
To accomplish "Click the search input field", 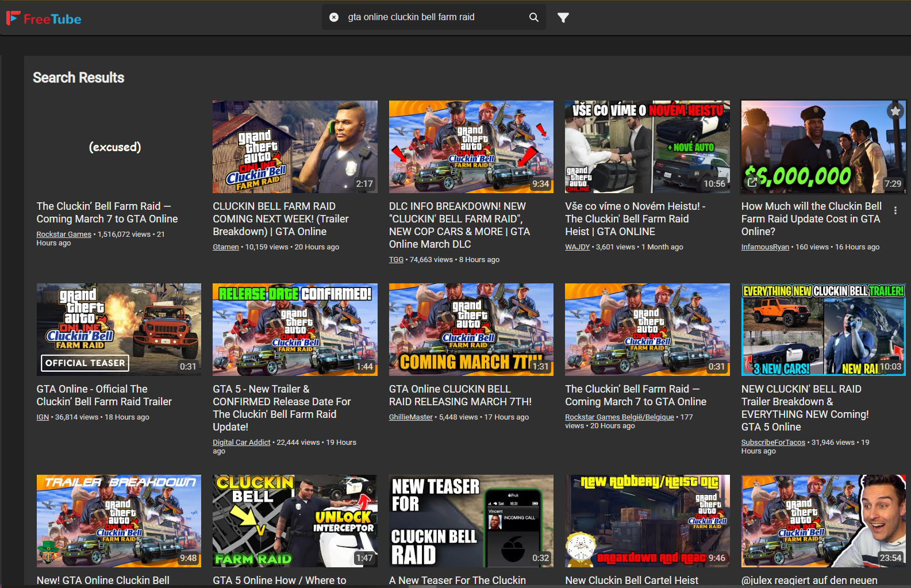I will click(434, 17).
